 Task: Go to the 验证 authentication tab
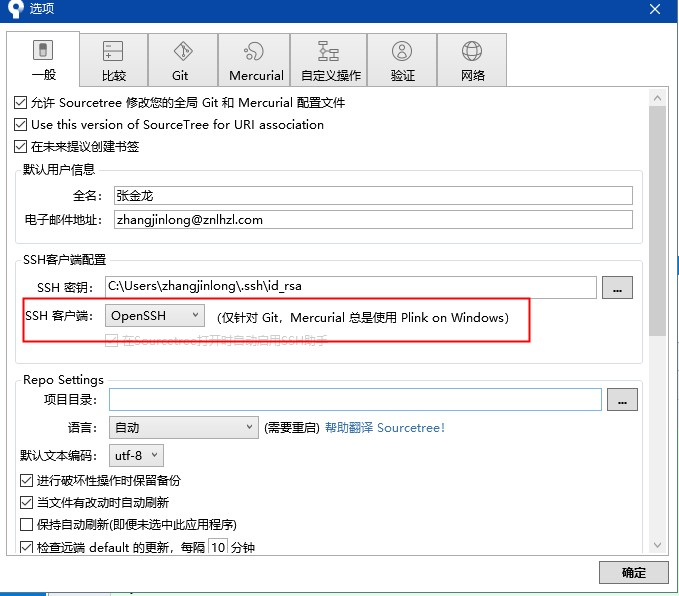(x=402, y=60)
